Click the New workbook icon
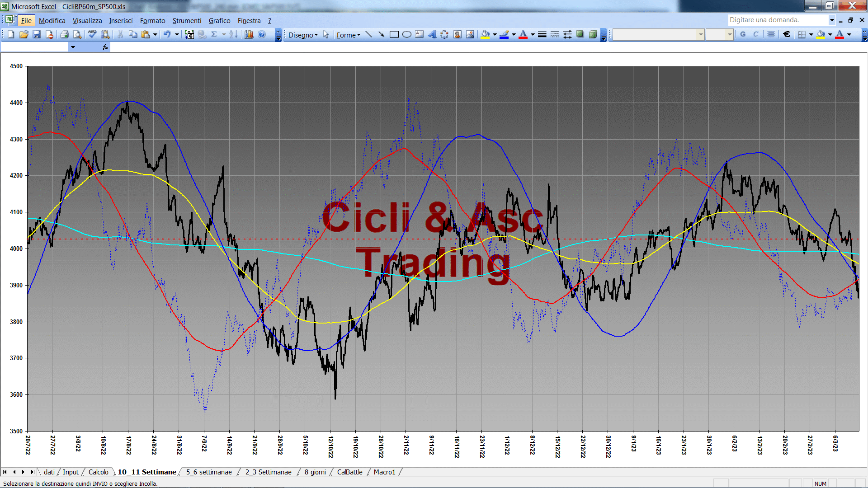The height and width of the screenshot is (488, 868). click(11, 34)
